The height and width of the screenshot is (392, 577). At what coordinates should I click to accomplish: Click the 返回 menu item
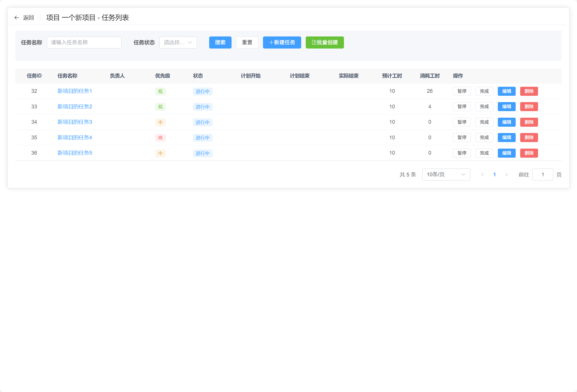tap(28, 18)
